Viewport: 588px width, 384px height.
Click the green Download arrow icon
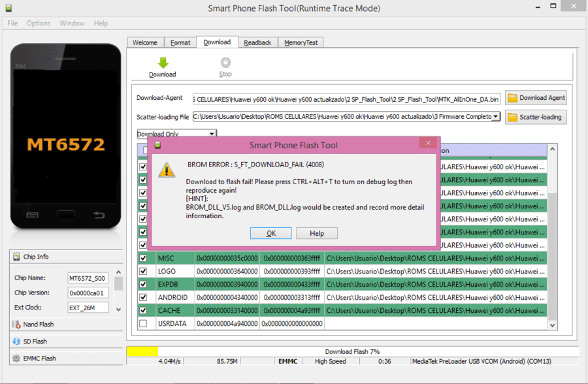pyautogui.click(x=163, y=63)
